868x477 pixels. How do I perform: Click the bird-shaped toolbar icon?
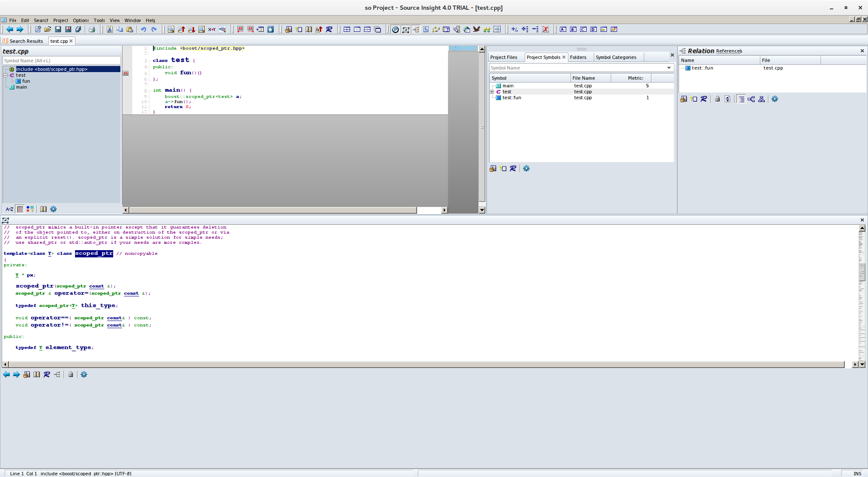pos(476,29)
